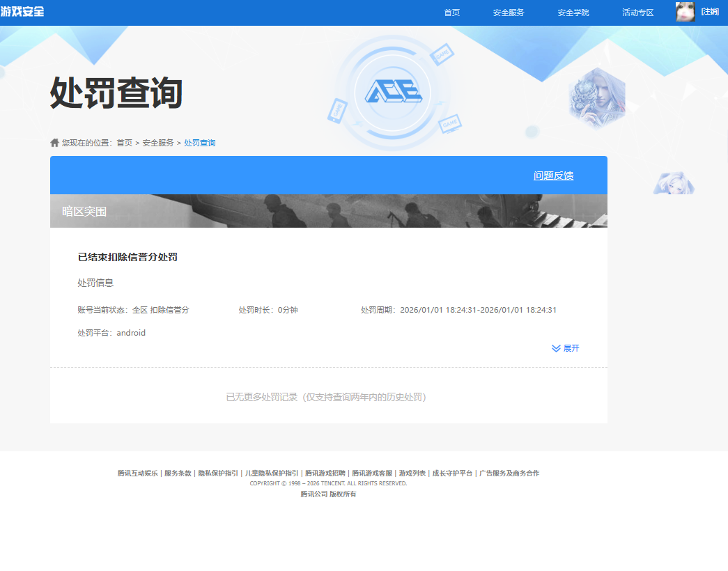Viewport: 728px width, 571px height.
Task: Click the home icon in the breadcrumb
Action: (x=54, y=142)
